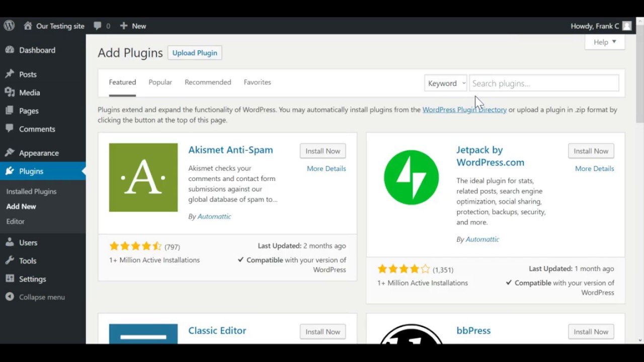Viewport: 644px width, 362px height.
Task: Click the Dashboard gauge icon
Action: click(10, 50)
